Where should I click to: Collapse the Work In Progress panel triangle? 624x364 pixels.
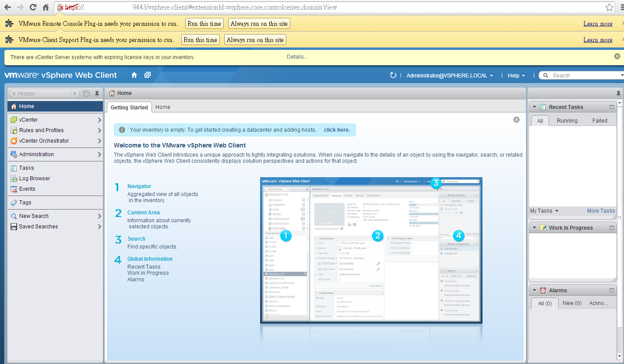coord(534,227)
